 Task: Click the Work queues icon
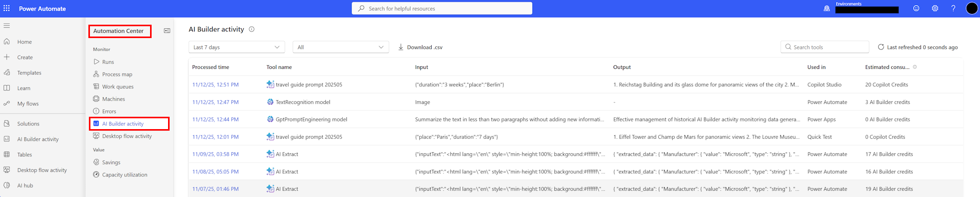[x=96, y=86]
